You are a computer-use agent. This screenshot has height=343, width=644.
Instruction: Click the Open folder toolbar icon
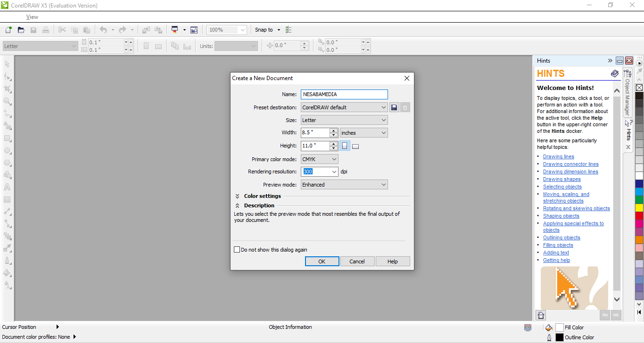point(21,30)
